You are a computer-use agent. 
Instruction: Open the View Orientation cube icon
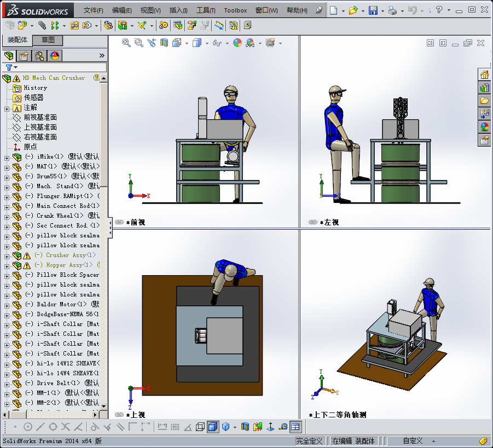[x=177, y=43]
